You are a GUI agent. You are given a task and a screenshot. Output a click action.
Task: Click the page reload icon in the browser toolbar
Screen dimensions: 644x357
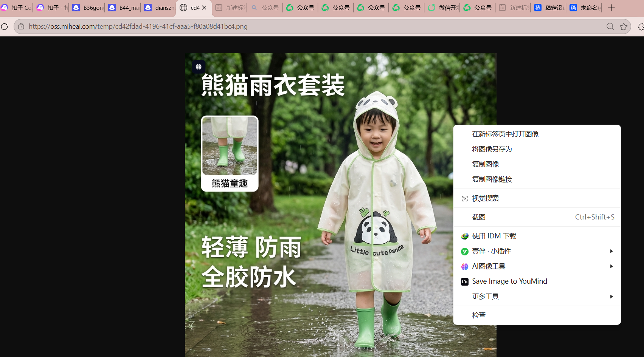click(5, 26)
